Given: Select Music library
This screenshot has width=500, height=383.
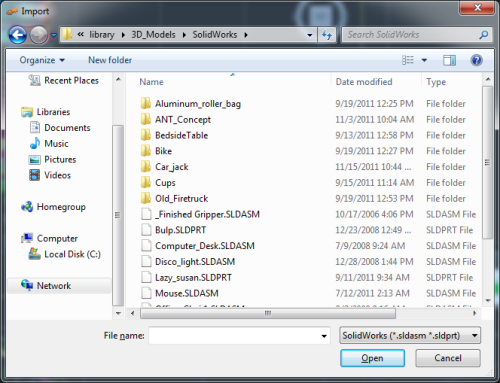Looking at the screenshot, I should [x=49, y=144].
